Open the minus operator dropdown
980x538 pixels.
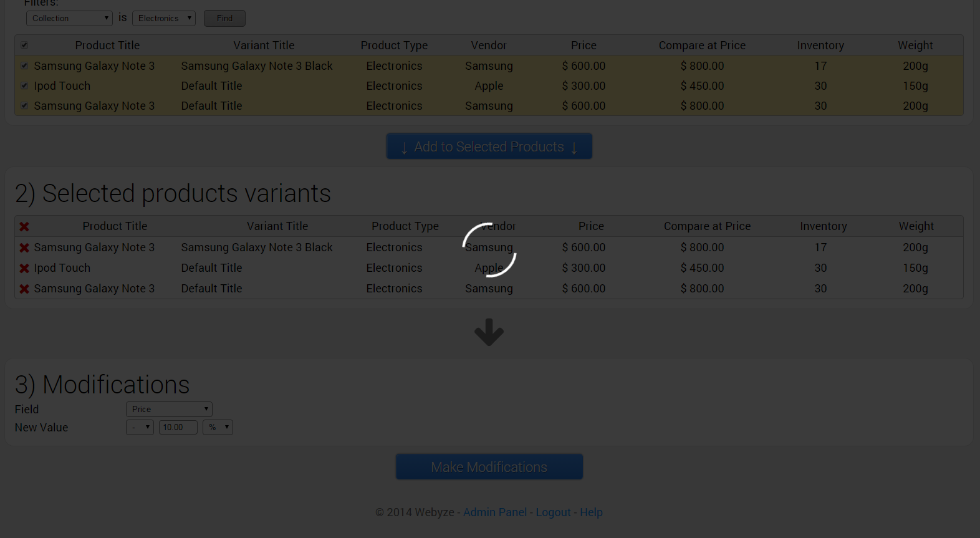[x=140, y=427]
